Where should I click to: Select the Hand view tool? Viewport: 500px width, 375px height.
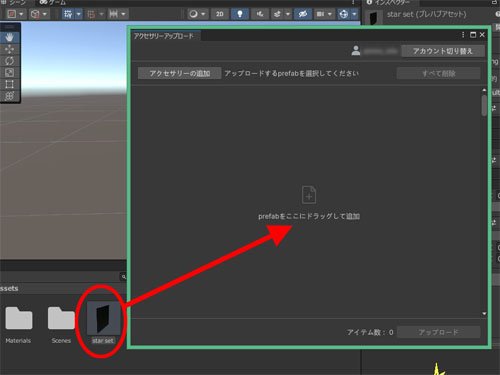point(9,37)
